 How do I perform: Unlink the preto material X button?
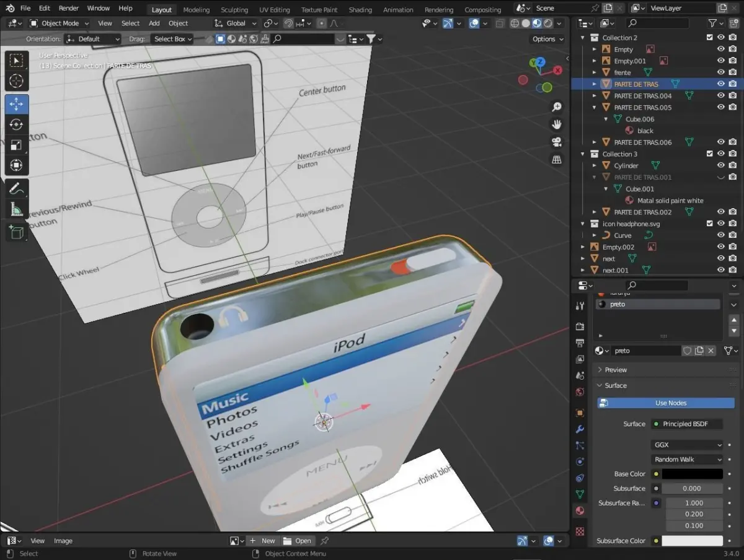tap(711, 351)
